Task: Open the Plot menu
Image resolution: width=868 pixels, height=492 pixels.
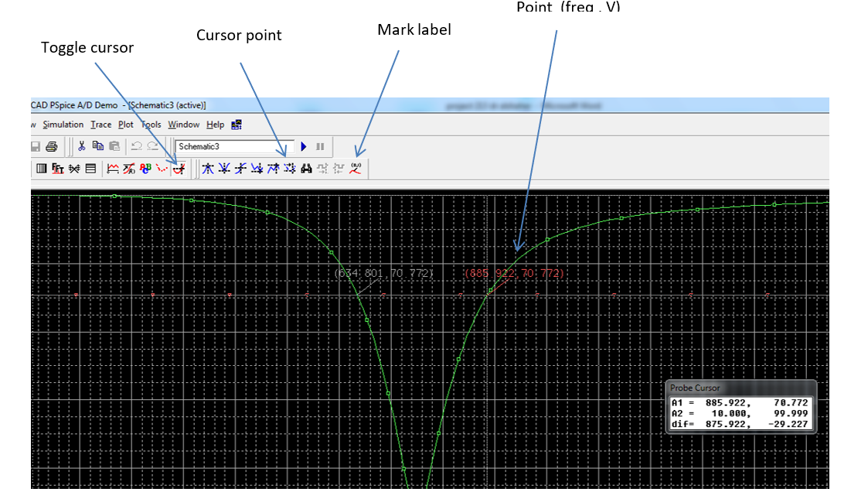Action: point(125,124)
